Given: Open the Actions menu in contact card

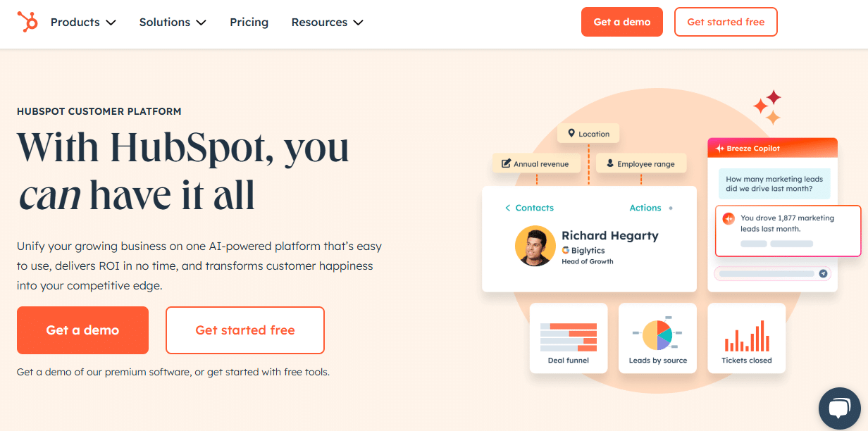Looking at the screenshot, I should 645,208.
